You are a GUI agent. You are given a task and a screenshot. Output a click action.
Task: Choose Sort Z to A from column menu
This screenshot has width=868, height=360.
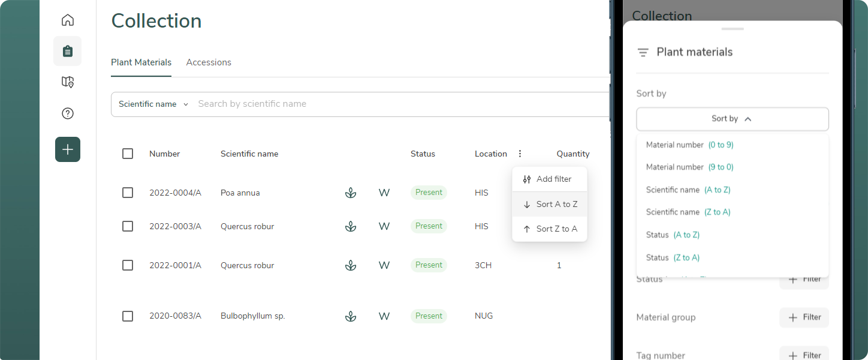point(550,229)
